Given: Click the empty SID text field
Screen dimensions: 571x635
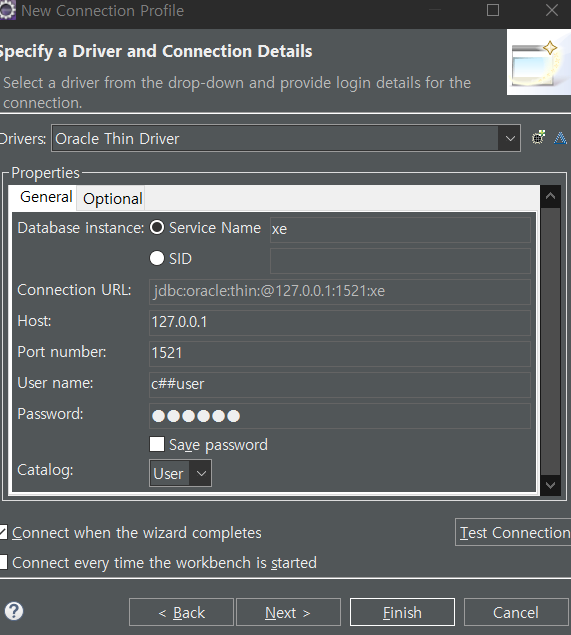Looking at the screenshot, I should (x=400, y=261).
